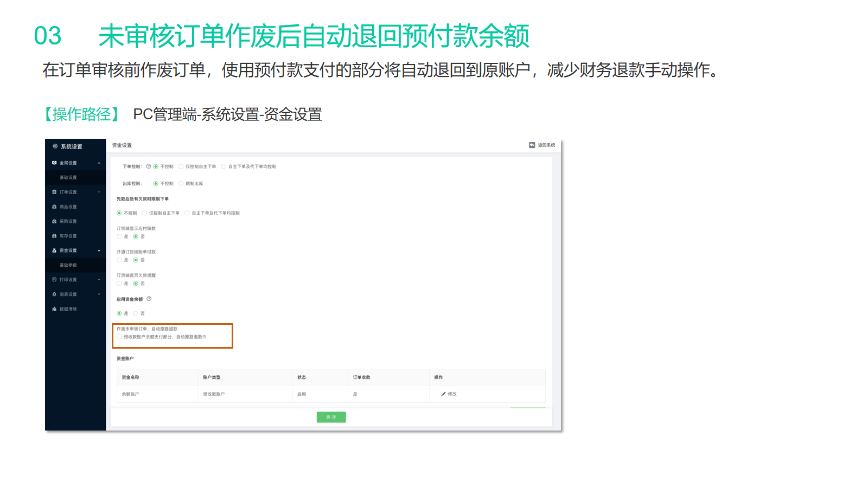Click 资金账户 section heading

pyautogui.click(x=125, y=358)
